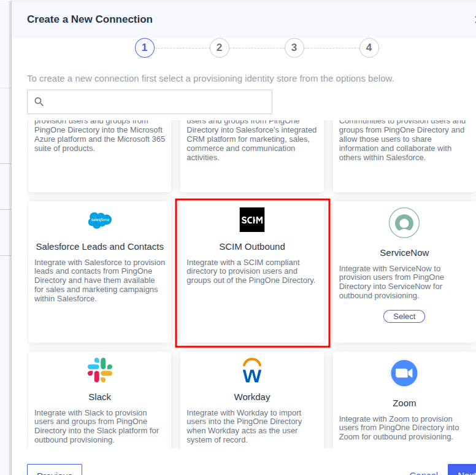Go to wizard step 3
Screen dimensions: 476x475
click(x=294, y=48)
